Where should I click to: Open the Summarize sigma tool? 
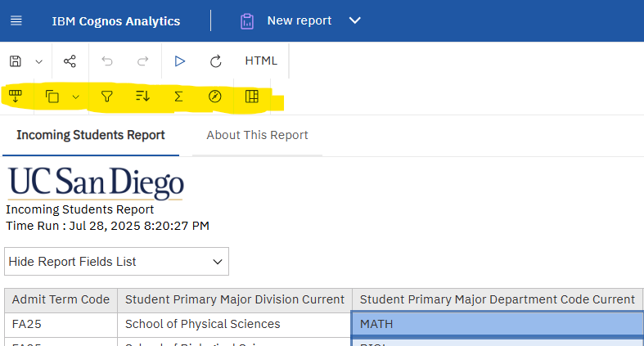(x=178, y=97)
